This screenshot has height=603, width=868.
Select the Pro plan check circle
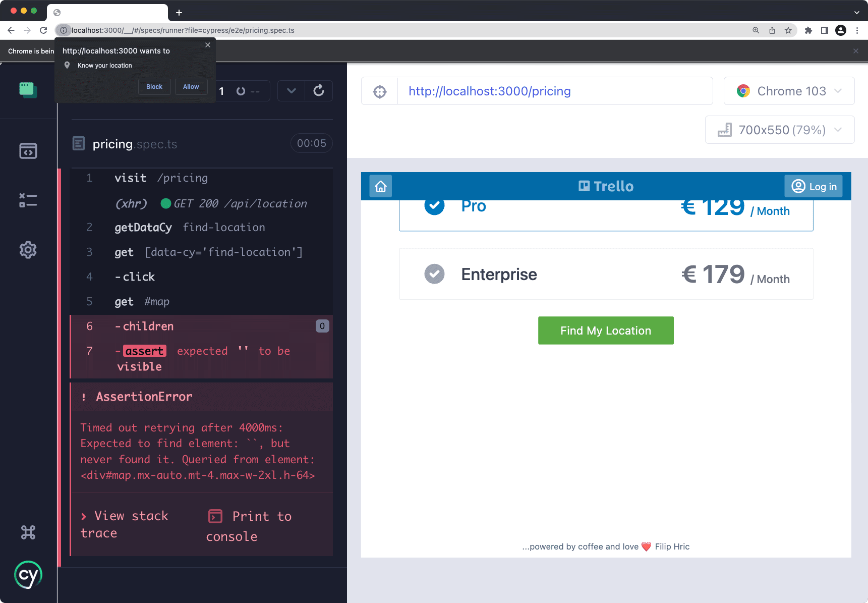click(434, 205)
